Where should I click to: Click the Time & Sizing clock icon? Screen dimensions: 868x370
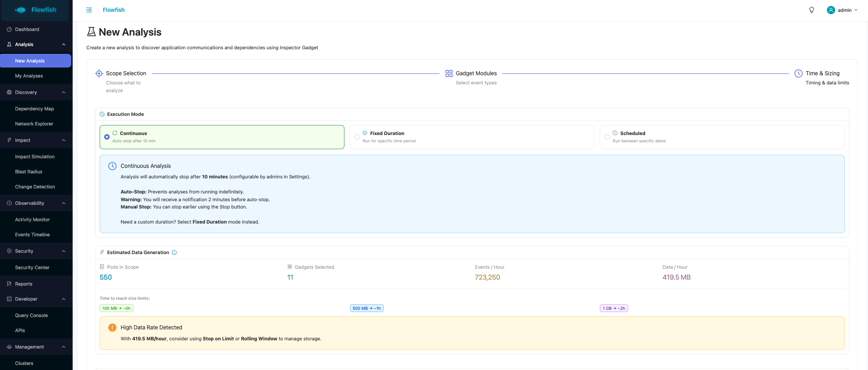(799, 73)
